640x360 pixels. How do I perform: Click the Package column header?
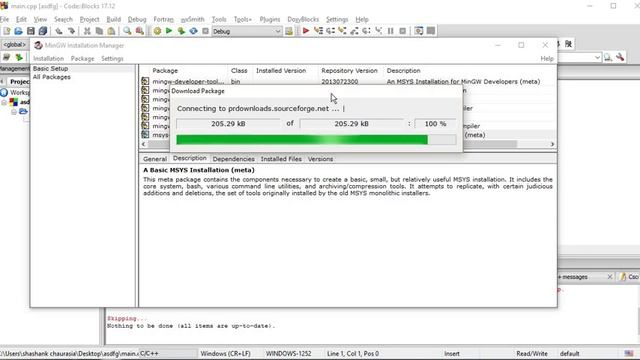pyautogui.click(x=165, y=71)
